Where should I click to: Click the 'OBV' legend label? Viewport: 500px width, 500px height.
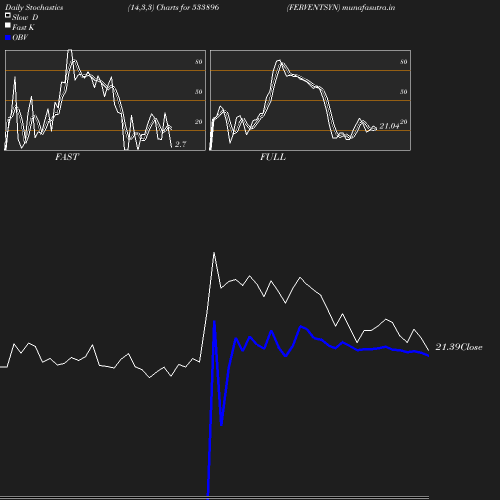(x=20, y=37)
